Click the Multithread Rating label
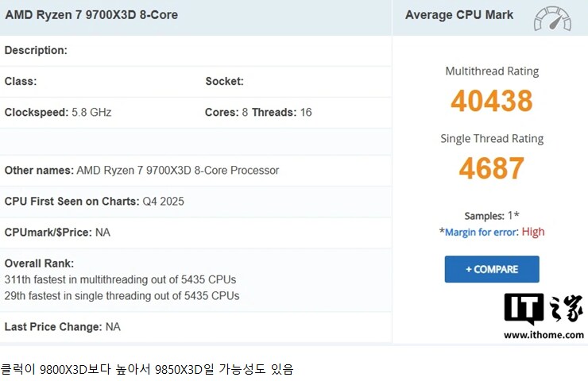Image resolution: width=588 pixels, height=381 pixels. pos(492,71)
